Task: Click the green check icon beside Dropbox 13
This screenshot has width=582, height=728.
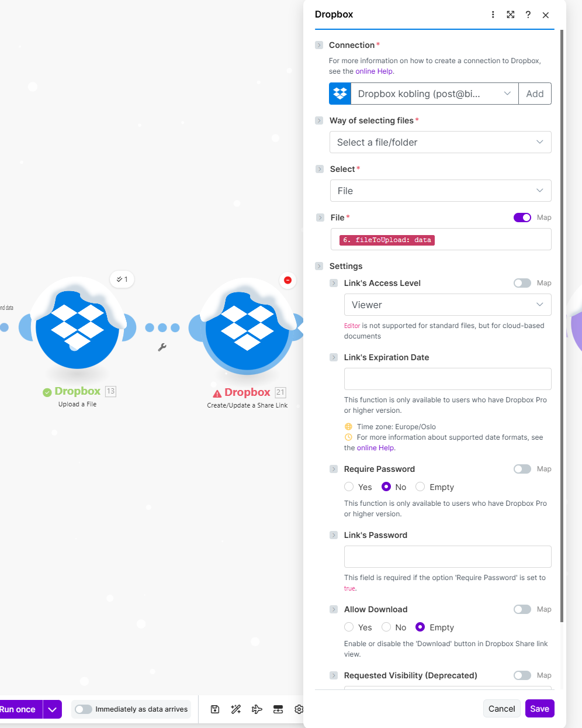Action: coord(47,392)
